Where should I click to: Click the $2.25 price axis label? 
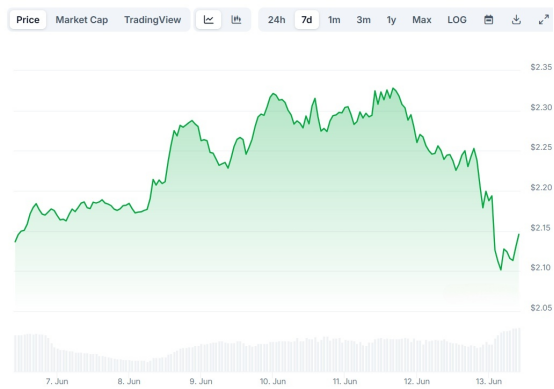click(541, 147)
